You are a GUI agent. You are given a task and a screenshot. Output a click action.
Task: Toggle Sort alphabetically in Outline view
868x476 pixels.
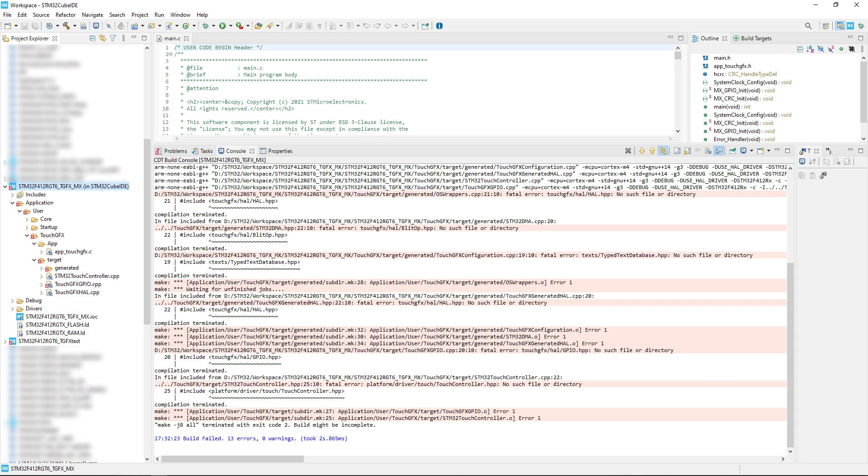(x=810, y=49)
